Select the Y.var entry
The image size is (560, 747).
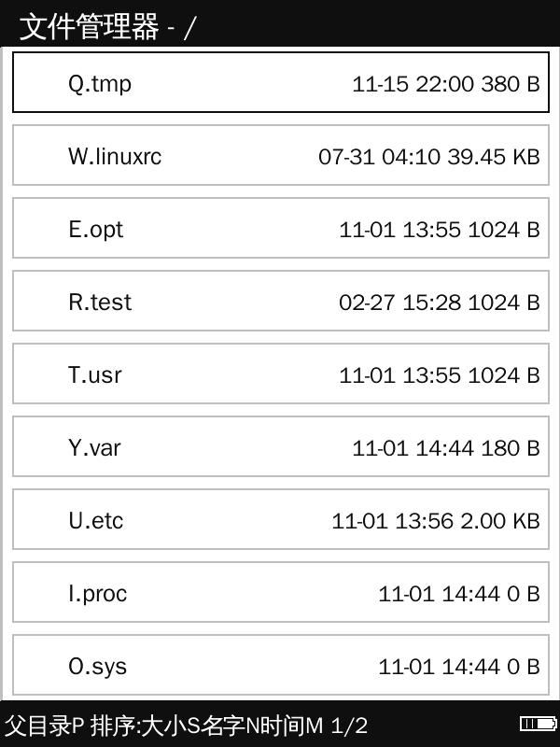tap(280, 447)
